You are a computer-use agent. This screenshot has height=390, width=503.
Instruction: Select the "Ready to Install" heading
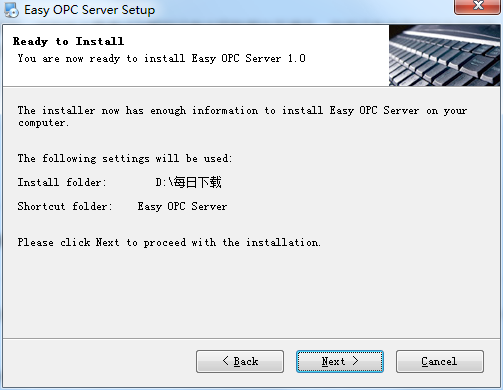click(x=69, y=41)
